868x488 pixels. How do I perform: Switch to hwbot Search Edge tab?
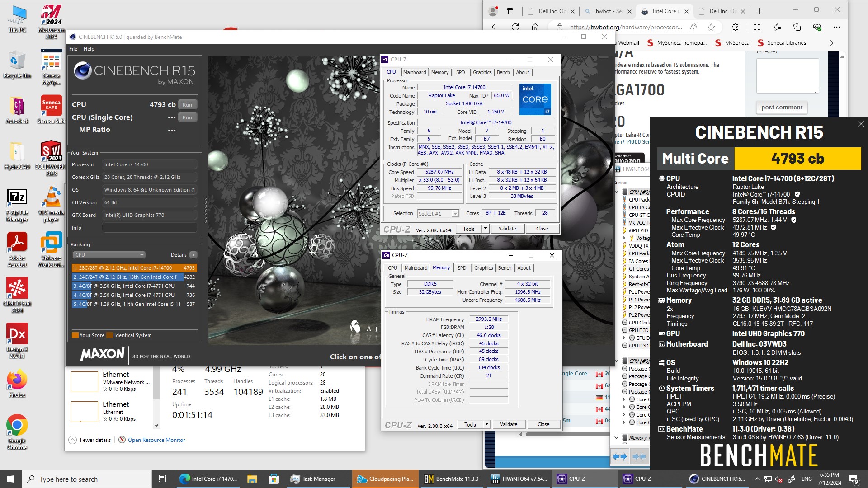pos(608,11)
